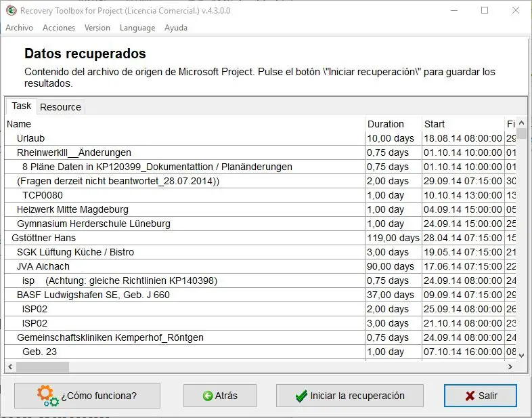Viewport: 532px width, 418px height.
Task: Click the horizontal scrollbar thumb
Action: [43, 367]
